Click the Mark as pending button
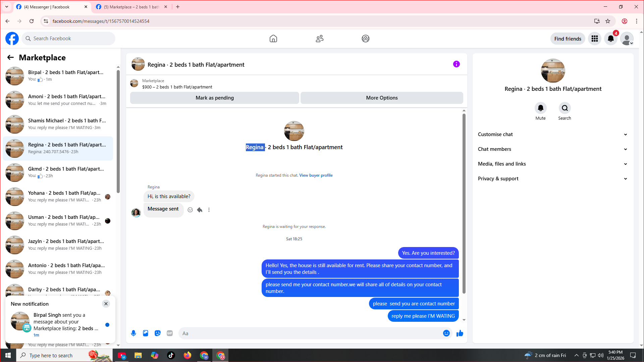The width and height of the screenshot is (644, 362). pos(215,98)
